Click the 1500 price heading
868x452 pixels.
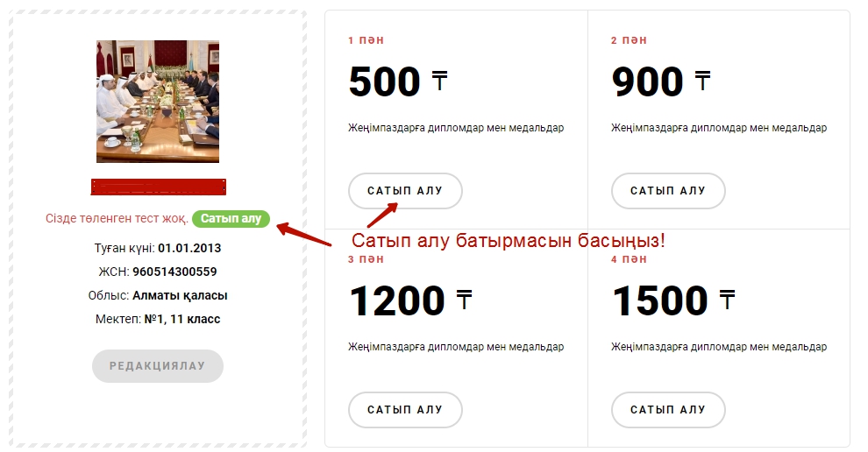tap(660, 301)
